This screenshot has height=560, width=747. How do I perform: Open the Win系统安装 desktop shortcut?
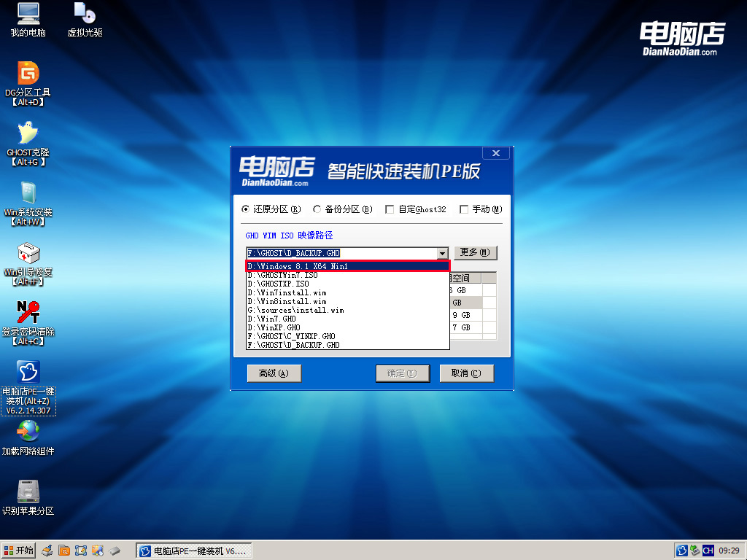[x=28, y=193]
